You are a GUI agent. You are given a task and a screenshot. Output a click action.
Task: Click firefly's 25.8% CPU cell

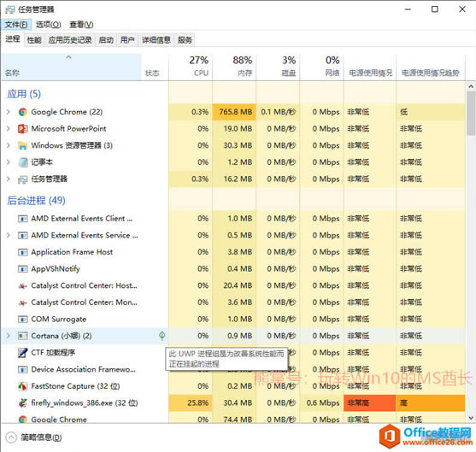[191, 403]
